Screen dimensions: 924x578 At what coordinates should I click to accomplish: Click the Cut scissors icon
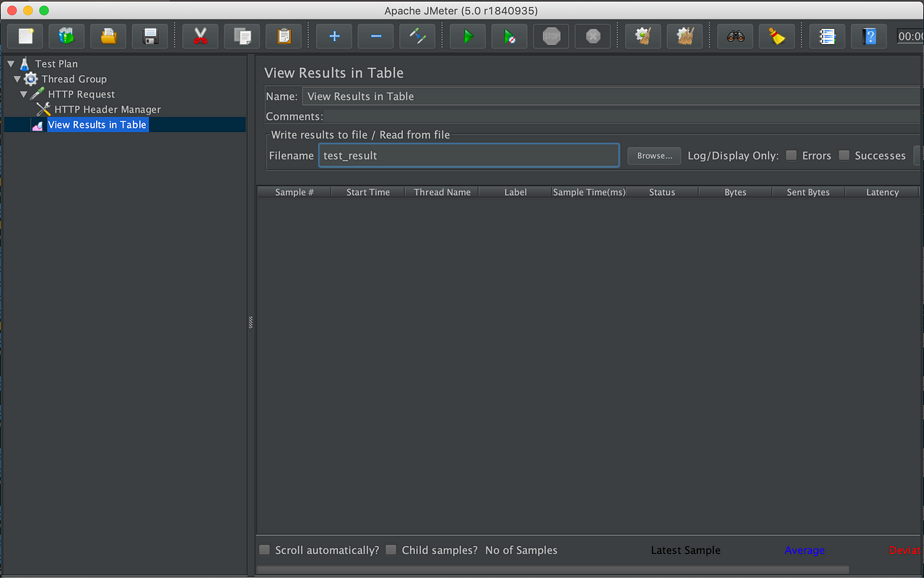tap(201, 35)
